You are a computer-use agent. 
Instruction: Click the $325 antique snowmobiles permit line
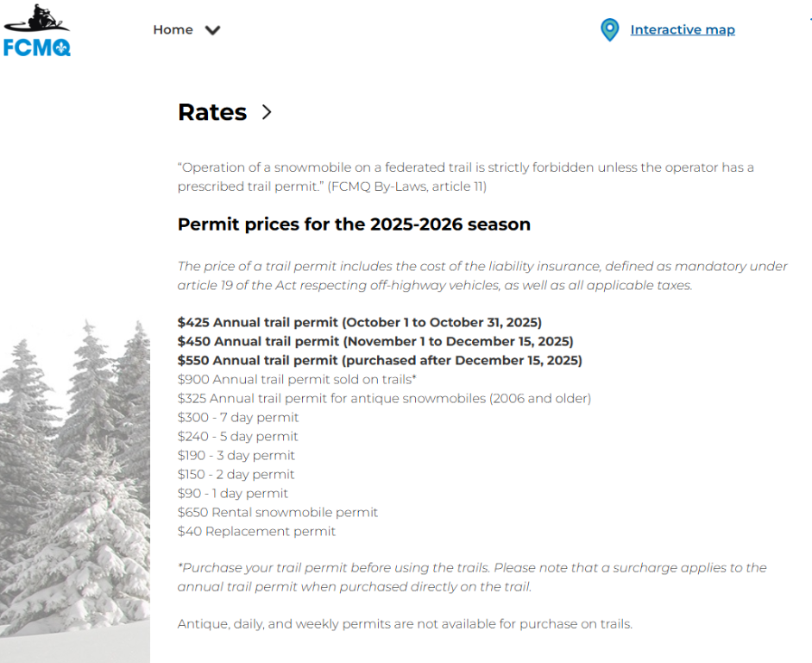pos(384,399)
